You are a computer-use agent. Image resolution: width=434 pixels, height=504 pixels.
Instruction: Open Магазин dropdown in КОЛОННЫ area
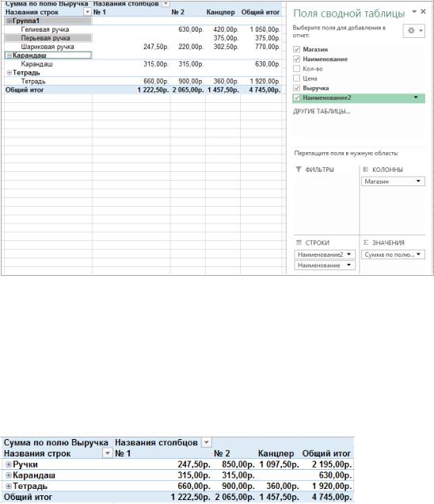418,181
